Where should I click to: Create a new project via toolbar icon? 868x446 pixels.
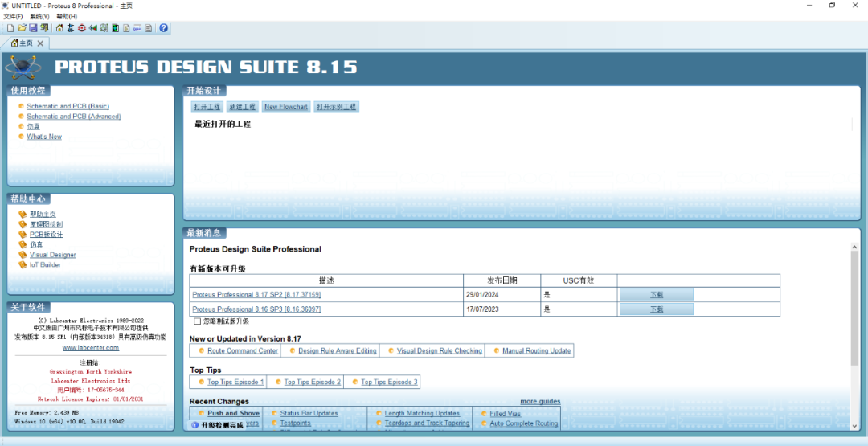pos(10,27)
